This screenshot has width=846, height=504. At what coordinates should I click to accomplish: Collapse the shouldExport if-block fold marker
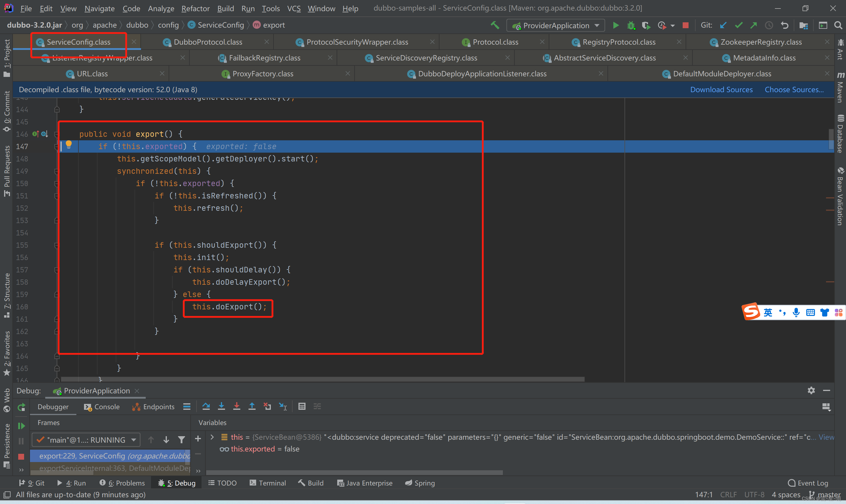[x=57, y=245]
